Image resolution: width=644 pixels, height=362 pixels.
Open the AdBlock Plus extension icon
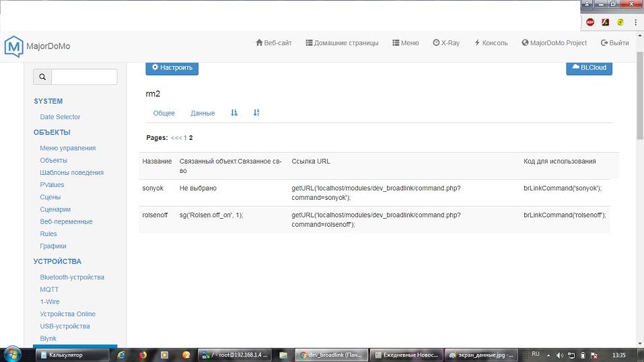(590, 22)
